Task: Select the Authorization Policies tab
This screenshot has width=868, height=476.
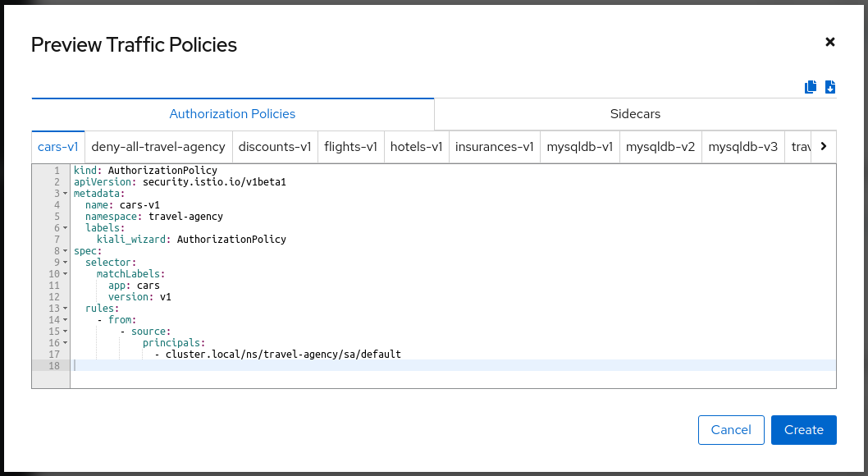Action: pos(232,114)
